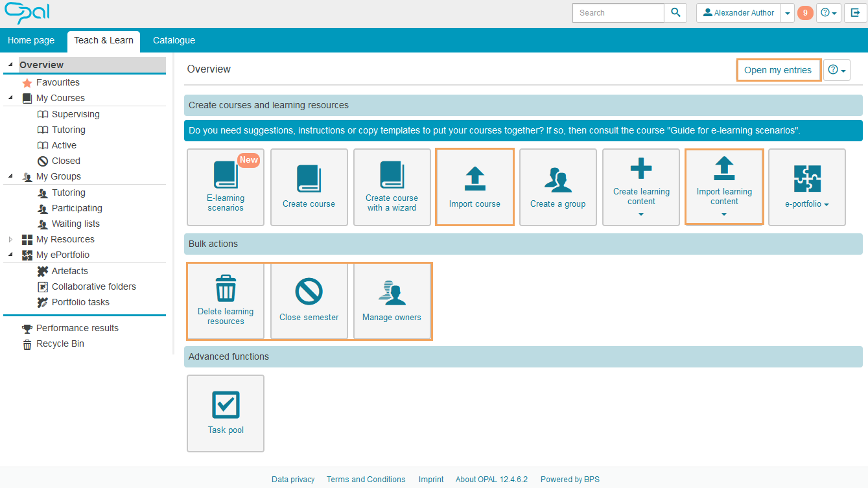Viewport: 868px width, 488px height.
Task: Open the Task pool checkbox tile
Action: coord(226,413)
